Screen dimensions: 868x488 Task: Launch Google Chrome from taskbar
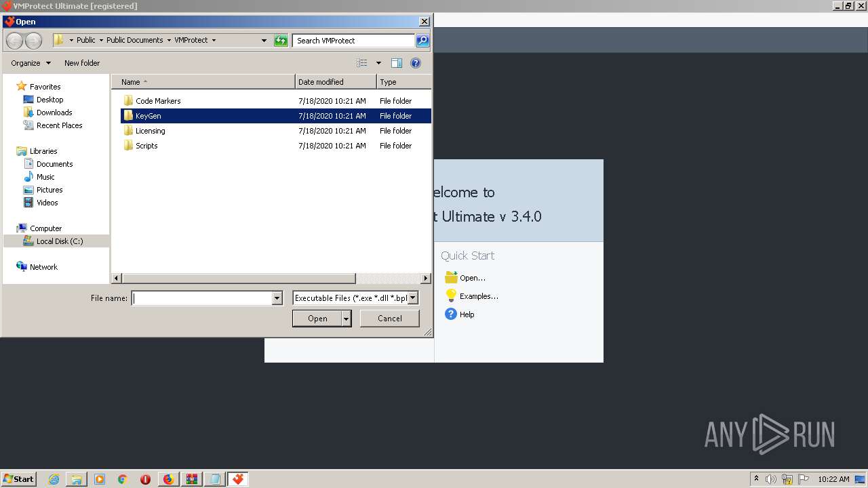(123, 479)
